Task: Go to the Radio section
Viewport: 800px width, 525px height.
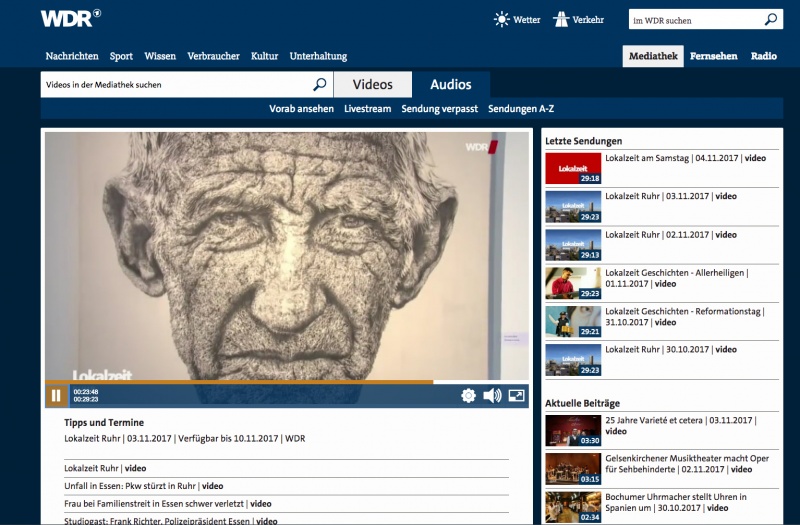Action: coord(764,56)
